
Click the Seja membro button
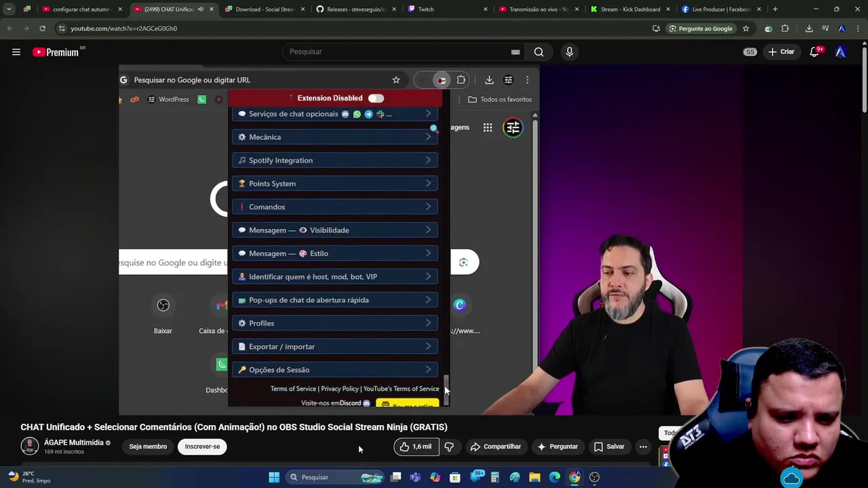point(148,447)
